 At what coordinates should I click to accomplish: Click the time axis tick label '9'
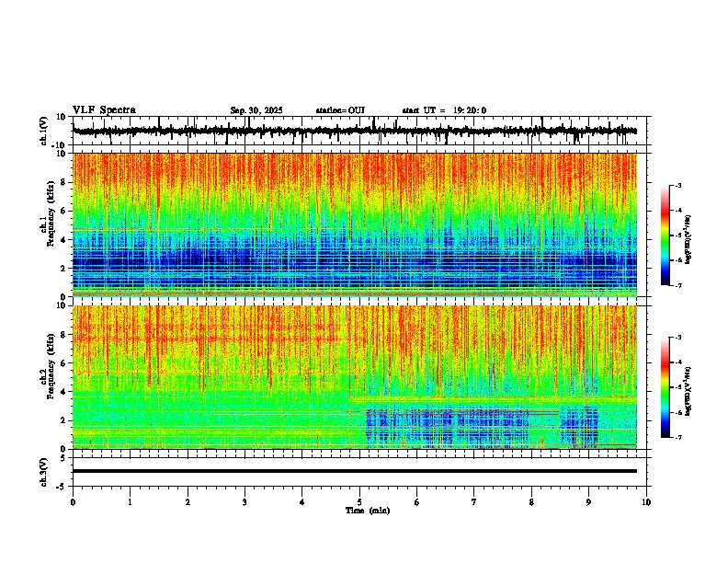pyautogui.click(x=588, y=502)
